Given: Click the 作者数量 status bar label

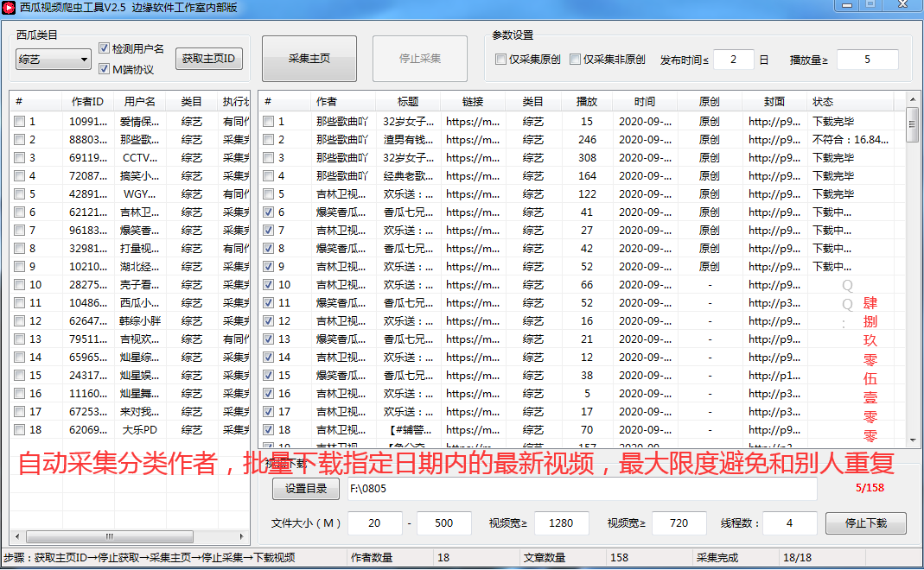Looking at the screenshot, I should coord(372,558).
